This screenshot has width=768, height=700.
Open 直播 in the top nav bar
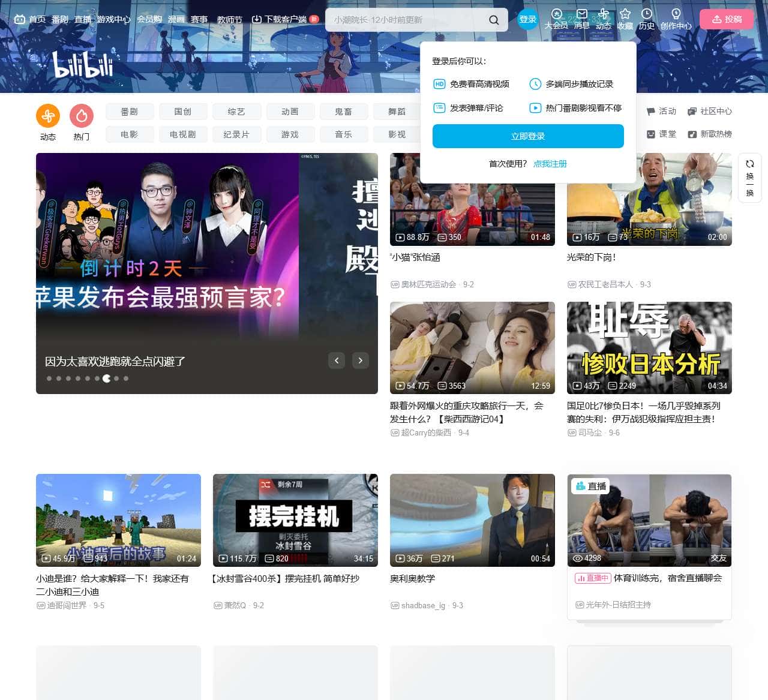click(83, 19)
